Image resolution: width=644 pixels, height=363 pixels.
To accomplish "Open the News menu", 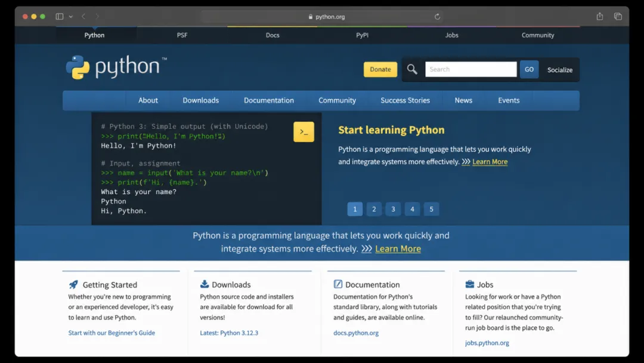I will [463, 100].
